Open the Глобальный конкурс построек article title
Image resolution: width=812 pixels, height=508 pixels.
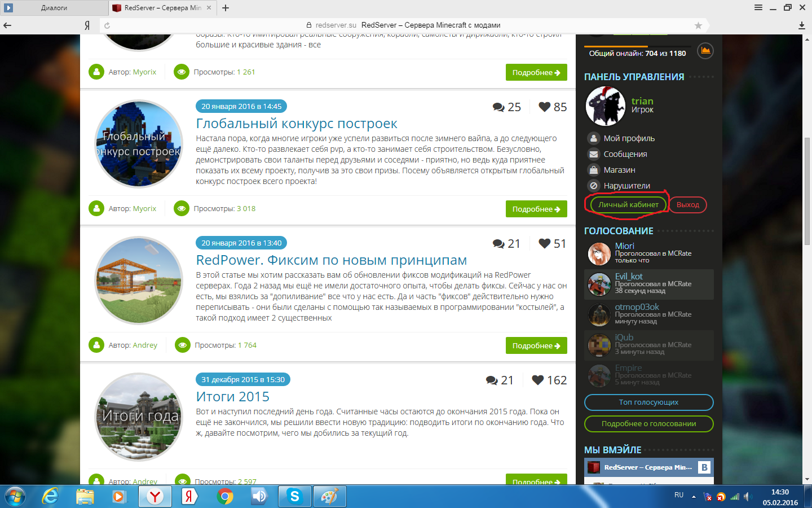click(x=297, y=124)
